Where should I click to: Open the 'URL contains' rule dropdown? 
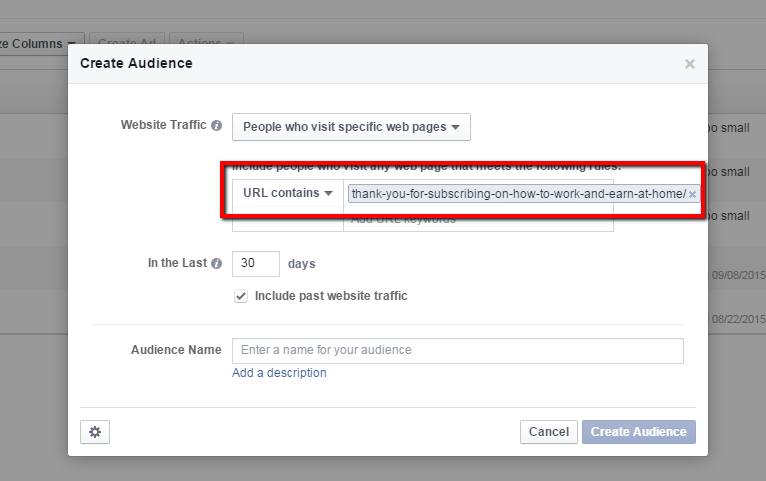tap(287, 193)
